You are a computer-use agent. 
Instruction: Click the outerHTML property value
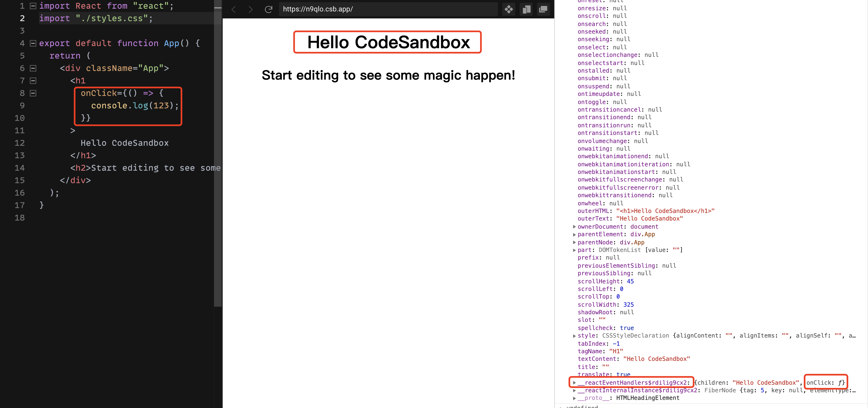click(x=665, y=211)
